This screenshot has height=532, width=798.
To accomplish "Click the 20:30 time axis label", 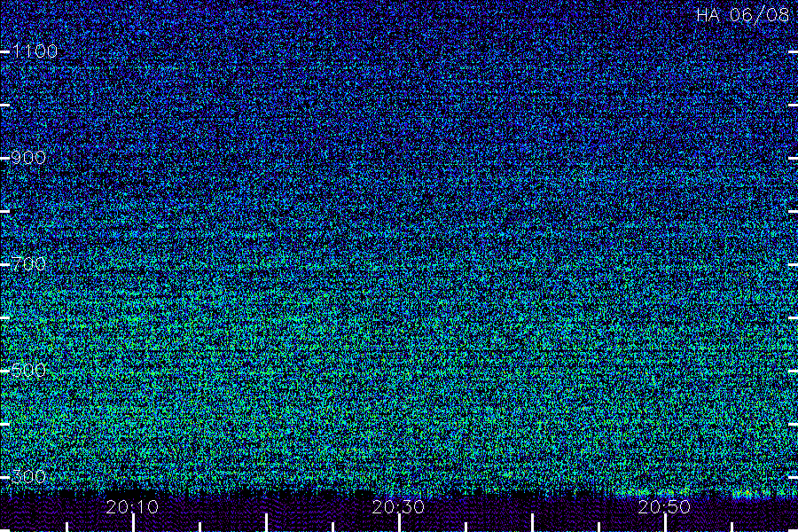I will [398, 507].
